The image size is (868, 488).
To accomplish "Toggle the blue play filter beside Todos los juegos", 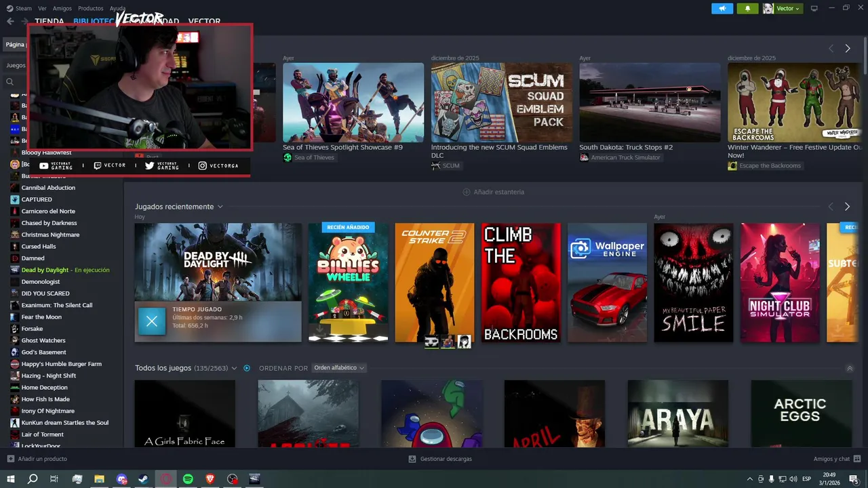I will [247, 368].
